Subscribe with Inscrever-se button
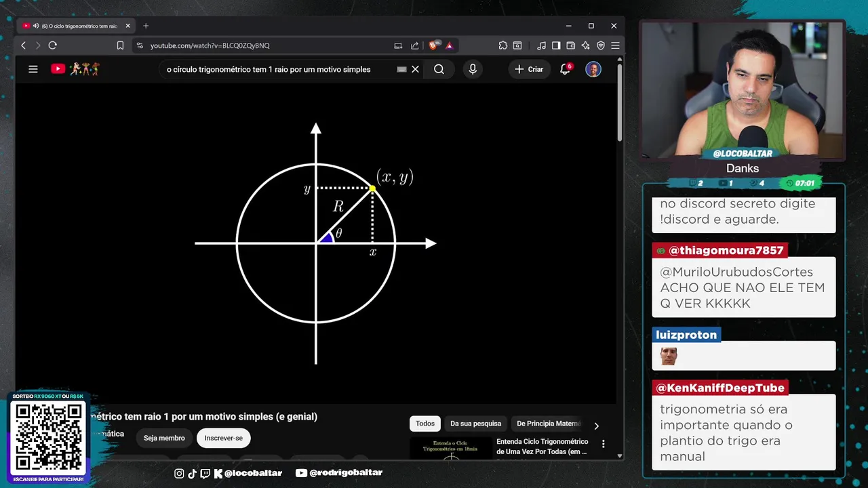The height and width of the screenshot is (488, 868). [224, 439]
